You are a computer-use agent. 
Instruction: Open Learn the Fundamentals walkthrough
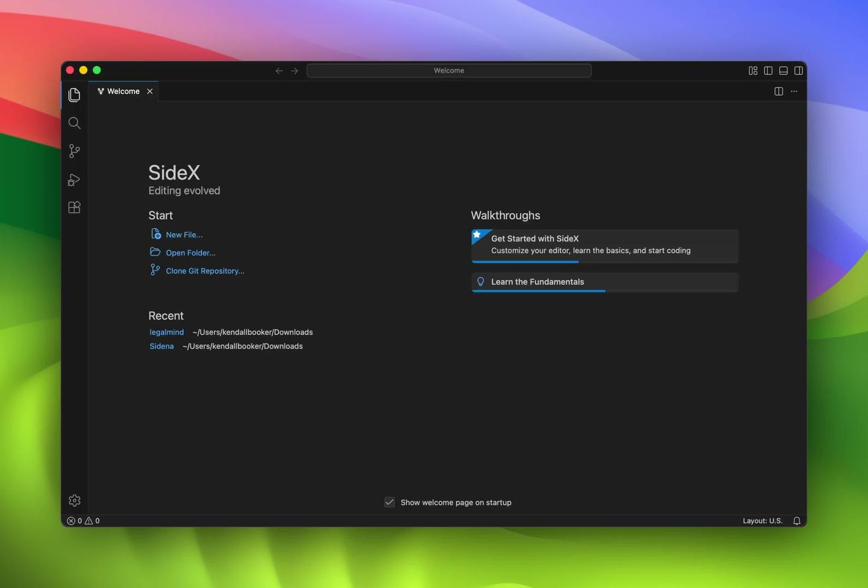tap(605, 282)
